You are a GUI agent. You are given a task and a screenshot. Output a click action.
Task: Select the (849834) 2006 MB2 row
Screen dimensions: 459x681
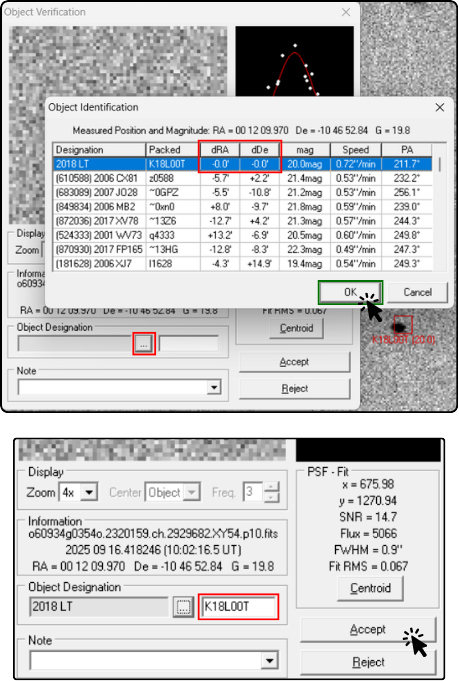tap(242, 207)
